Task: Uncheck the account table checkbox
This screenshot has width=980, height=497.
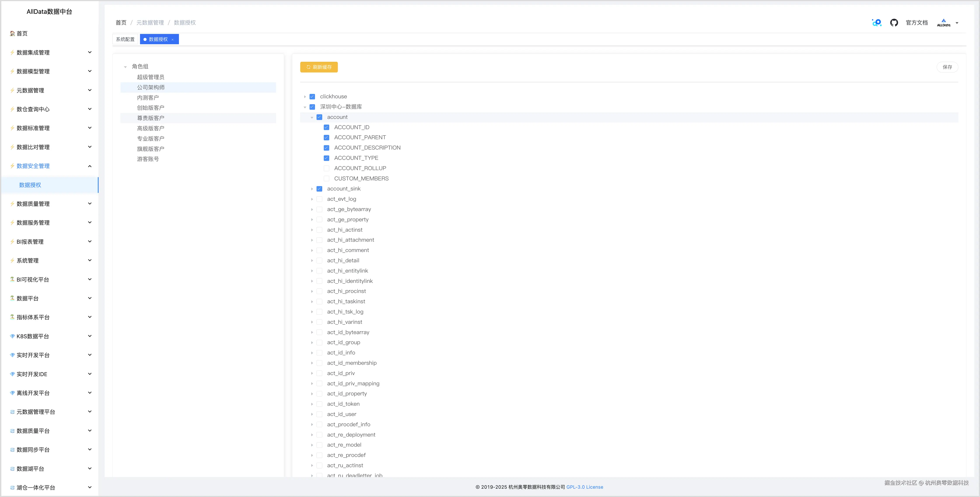Action: click(320, 117)
